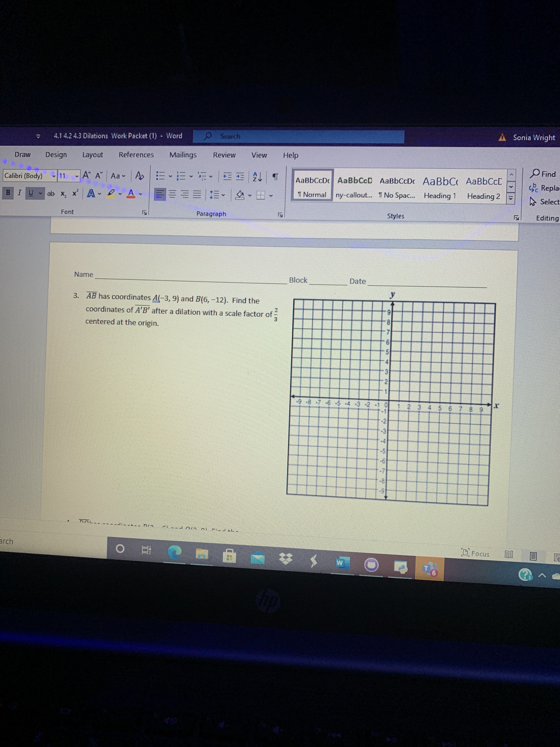
Task: Insert a bulleted list
Action: click(160, 176)
